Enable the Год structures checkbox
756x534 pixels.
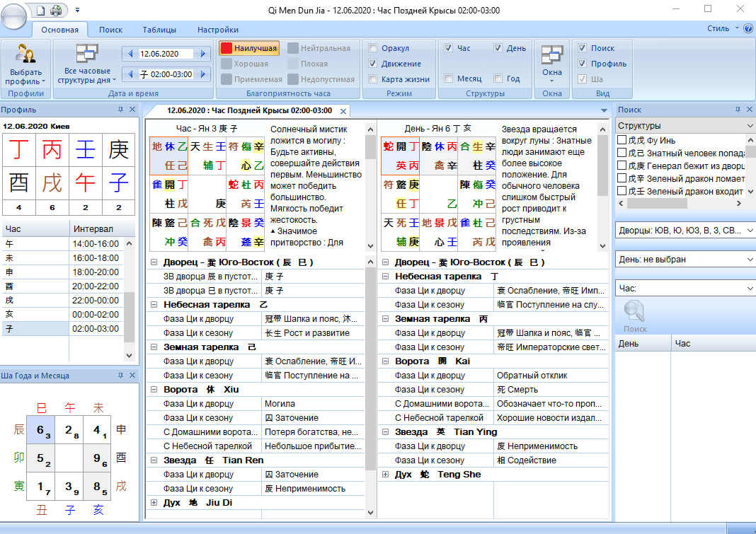coord(498,78)
